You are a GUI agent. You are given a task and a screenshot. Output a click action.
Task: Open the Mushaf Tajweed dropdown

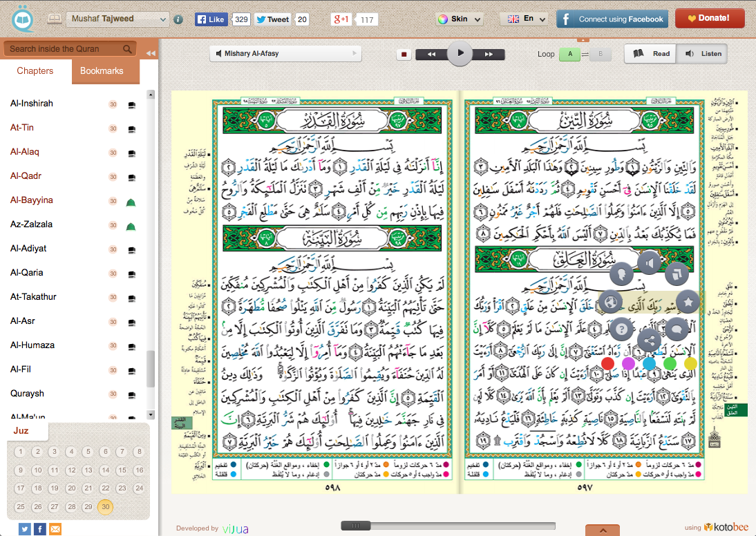coord(117,19)
